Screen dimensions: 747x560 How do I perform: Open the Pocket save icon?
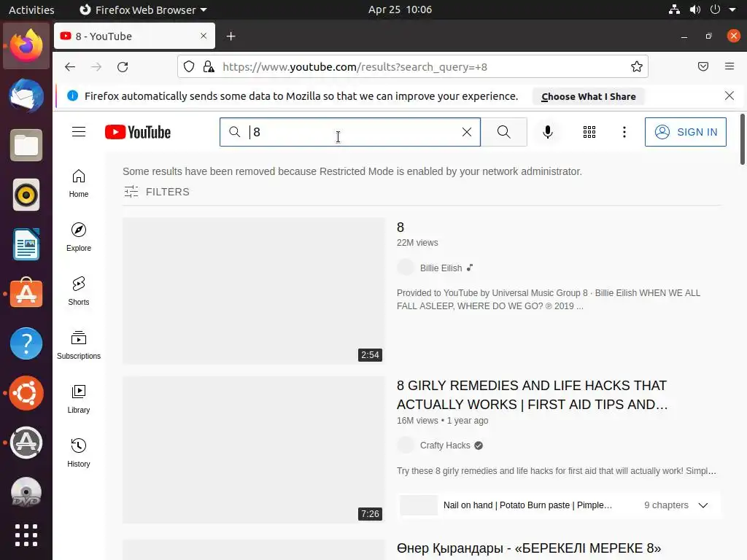point(703,66)
